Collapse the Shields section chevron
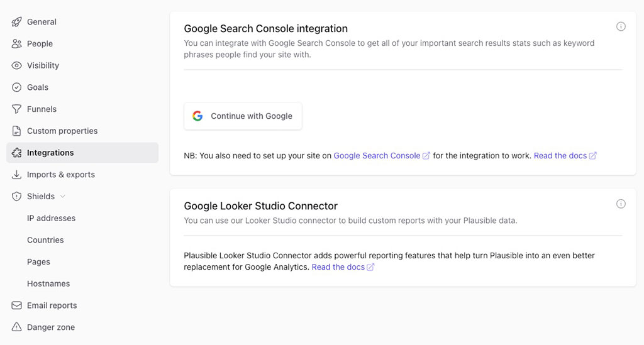This screenshot has width=644, height=345. tap(63, 197)
